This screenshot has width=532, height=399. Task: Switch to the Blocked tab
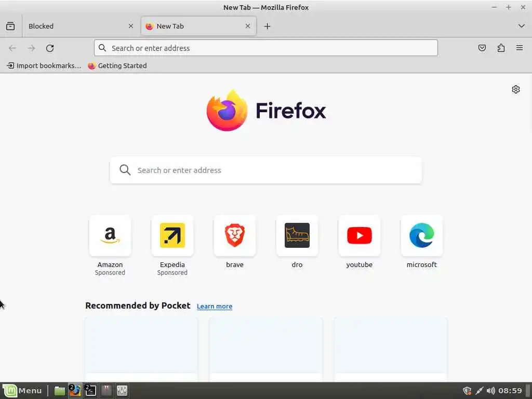81,26
